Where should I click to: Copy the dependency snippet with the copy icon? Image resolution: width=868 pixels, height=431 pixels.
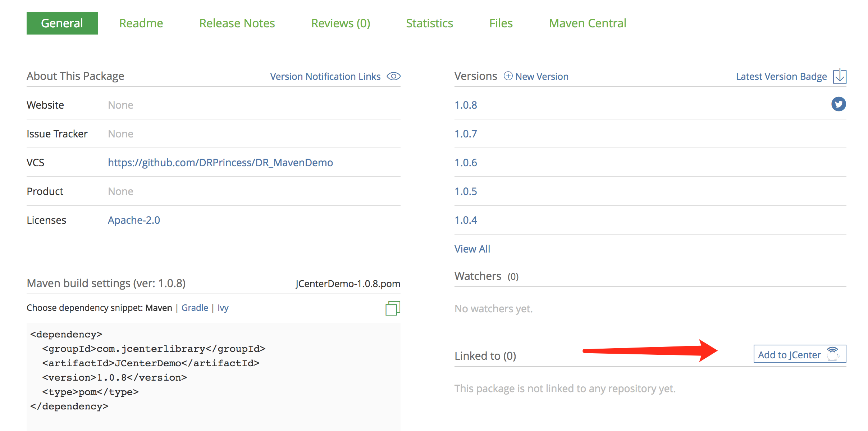pyautogui.click(x=393, y=308)
